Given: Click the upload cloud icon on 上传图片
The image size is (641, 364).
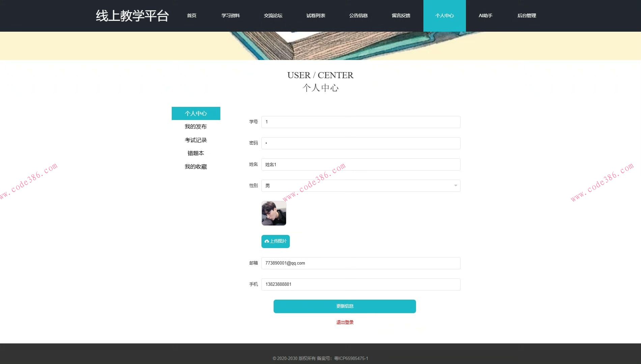Looking at the screenshot, I should pyautogui.click(x=267, y=241).
